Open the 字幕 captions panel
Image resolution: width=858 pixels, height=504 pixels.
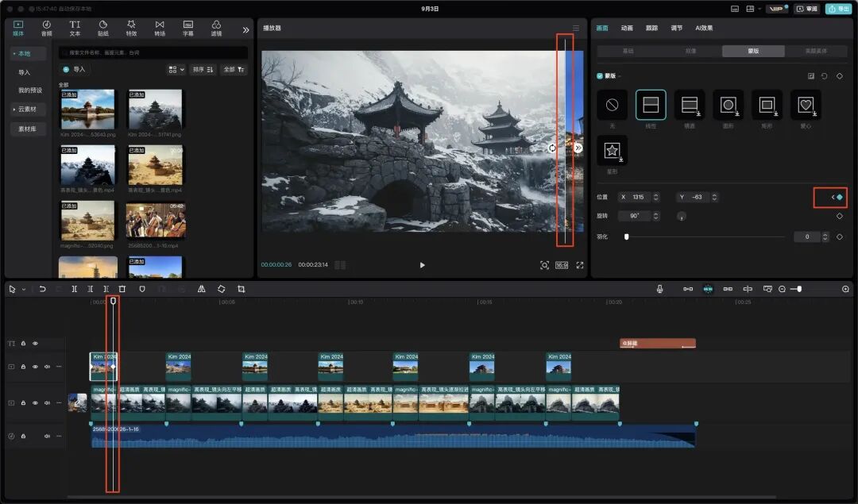[x=188, y=28]
